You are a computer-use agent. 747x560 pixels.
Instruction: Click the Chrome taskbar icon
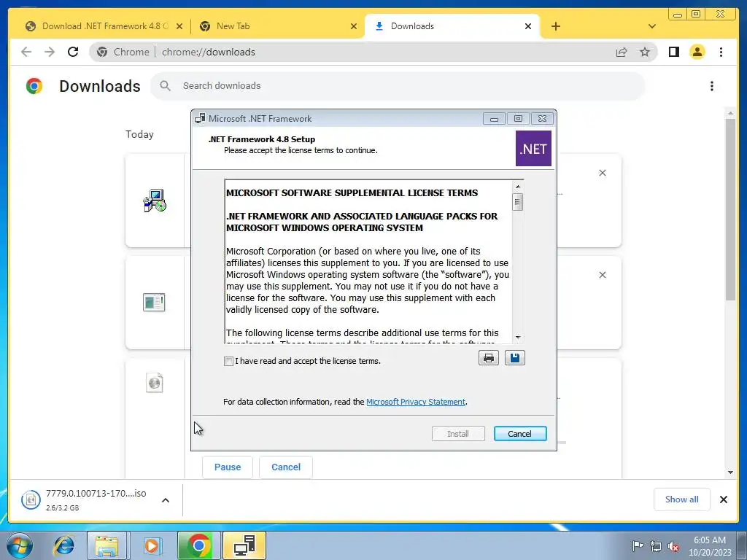pos(198,545)
